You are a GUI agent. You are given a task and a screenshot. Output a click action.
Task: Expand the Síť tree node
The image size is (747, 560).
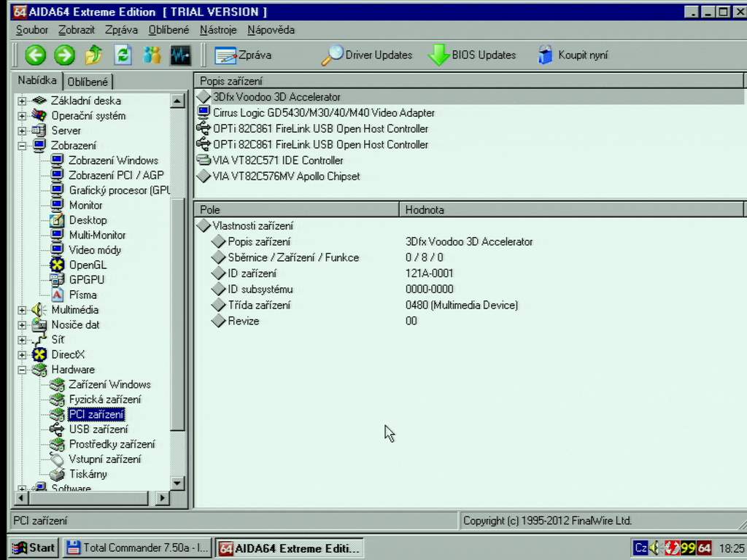pos(22,340)
